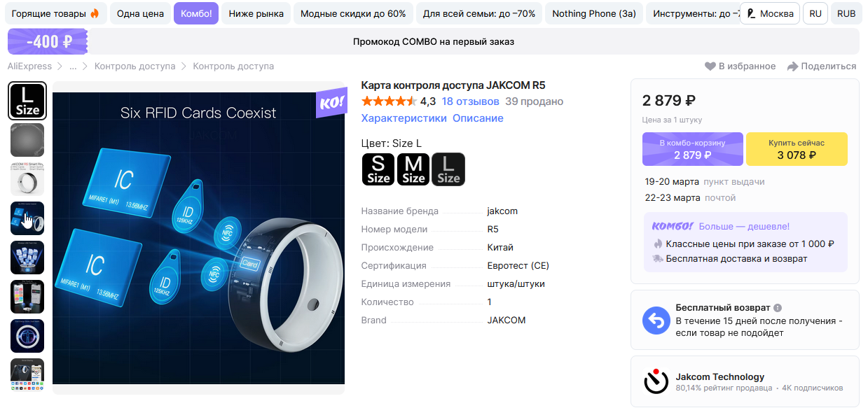Screen dimensions: 868x415
Task: Click the Купить сейчас button
Action: (797, 149)
